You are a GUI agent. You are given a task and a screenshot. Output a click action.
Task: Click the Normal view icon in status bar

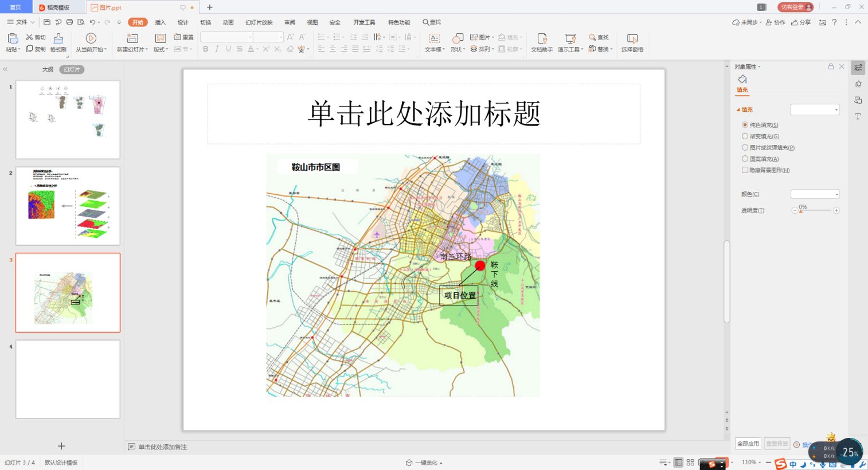[679, 462]
